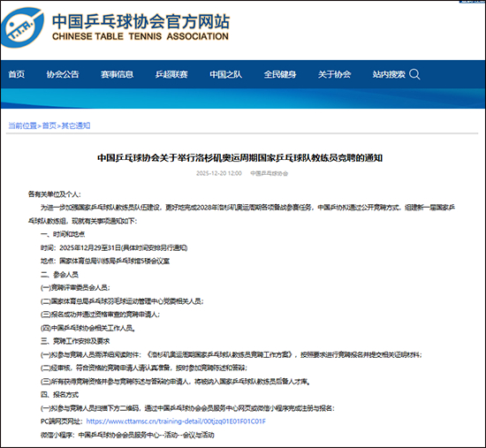Click the 当前位置 breadcrumb text
Viewport: 486px width, 448px height.
(x=22, y=125)
